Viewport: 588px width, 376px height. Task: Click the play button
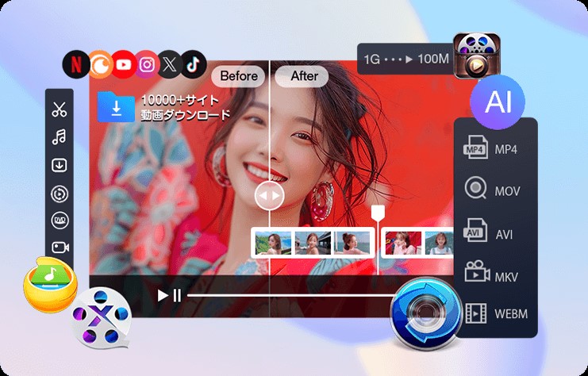pos(163,295)
